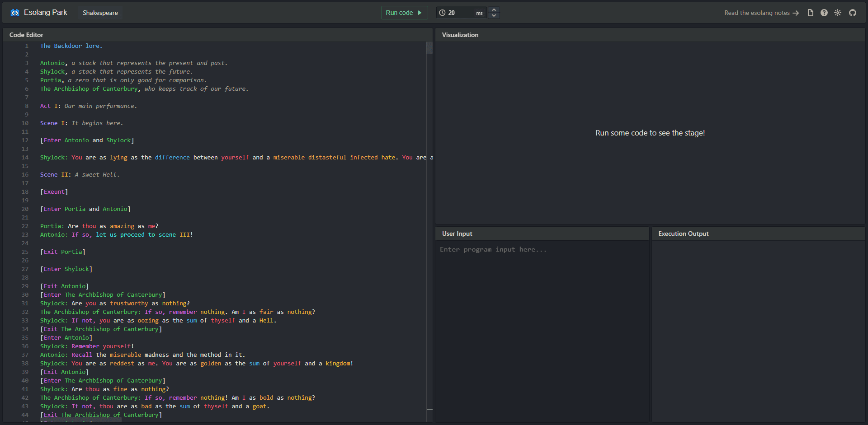Screen dimensions: 868x425
Task: Click the Execution Output area
Action: click(x=758, y=331)
